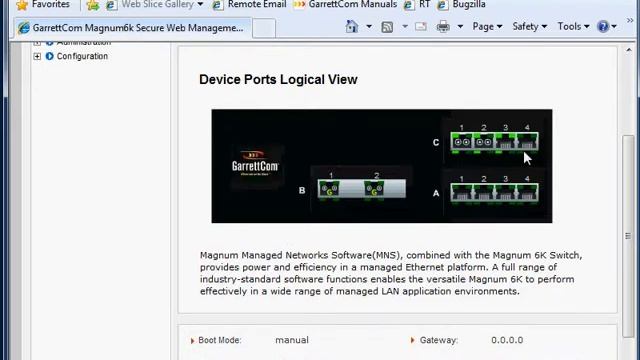This screenshot has width=640, height=360.
Task: Click the RSS feeds icon
Action: tap(387, 27)
